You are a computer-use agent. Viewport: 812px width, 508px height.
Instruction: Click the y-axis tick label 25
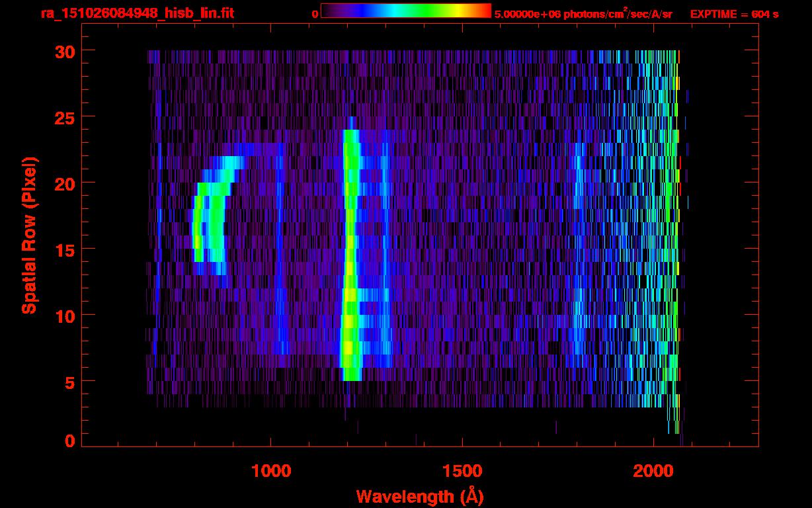point(64,117)
